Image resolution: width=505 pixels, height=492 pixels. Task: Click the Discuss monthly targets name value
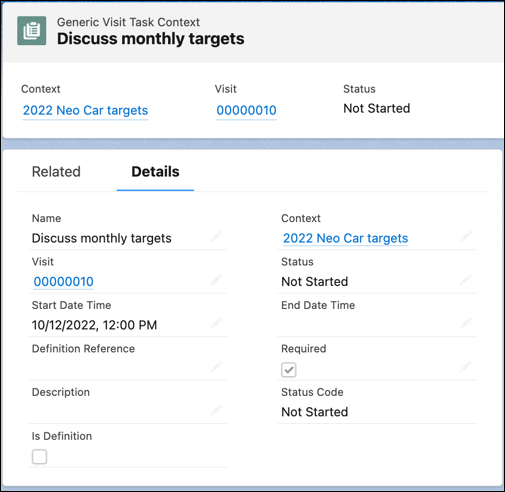tap(102, 238)
